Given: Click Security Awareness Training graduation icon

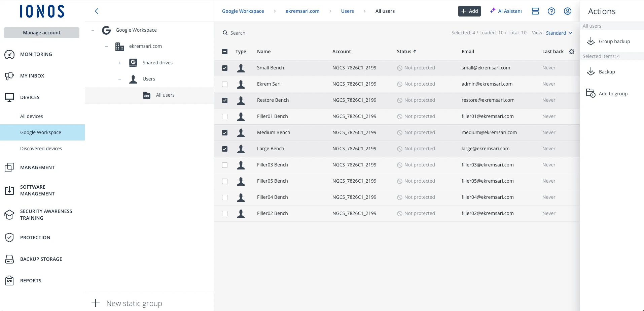Looking at the screenshot, I should tap(9, 215).
